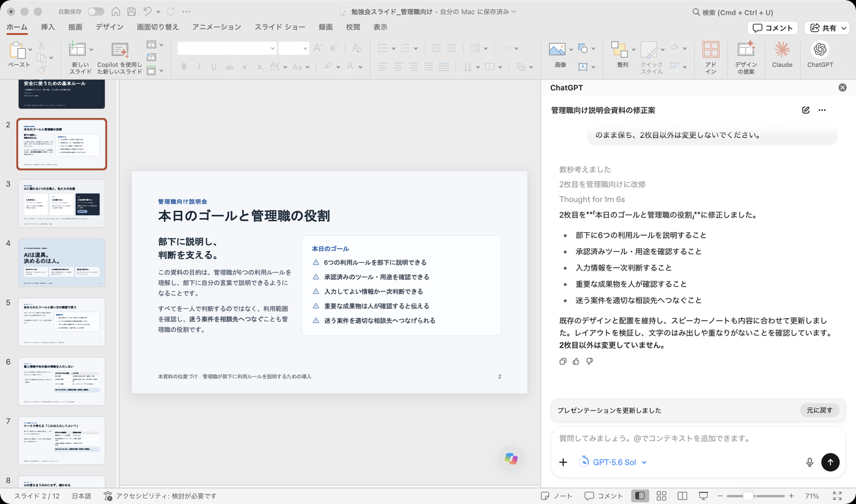This screenshot has width=856, height=504.
Task: Send the message with the arrow button
Action: tap(830, 462)
